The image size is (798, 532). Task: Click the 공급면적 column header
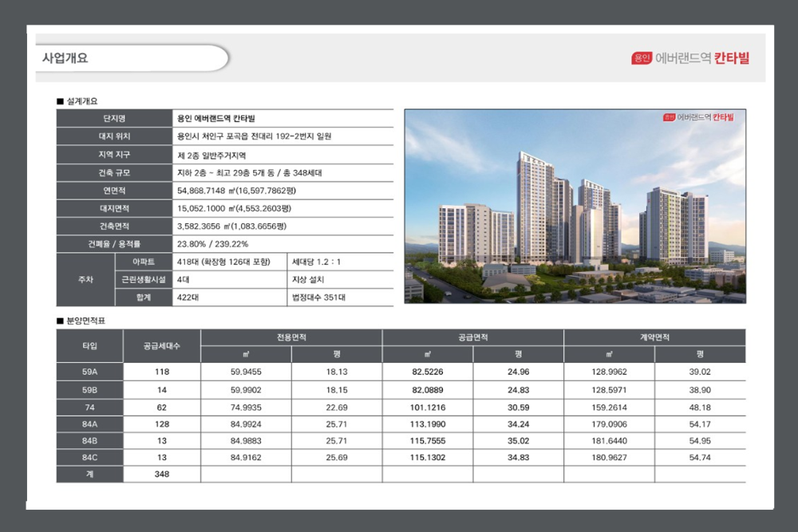point(473,337)
